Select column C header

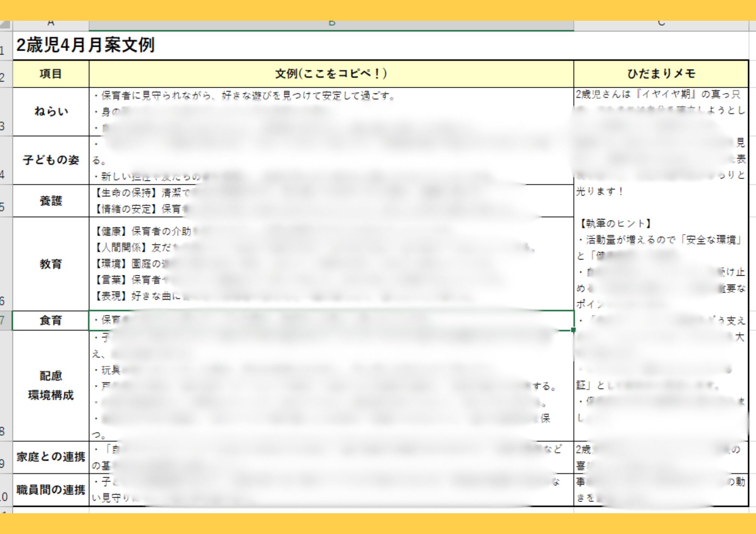[661, 25]
